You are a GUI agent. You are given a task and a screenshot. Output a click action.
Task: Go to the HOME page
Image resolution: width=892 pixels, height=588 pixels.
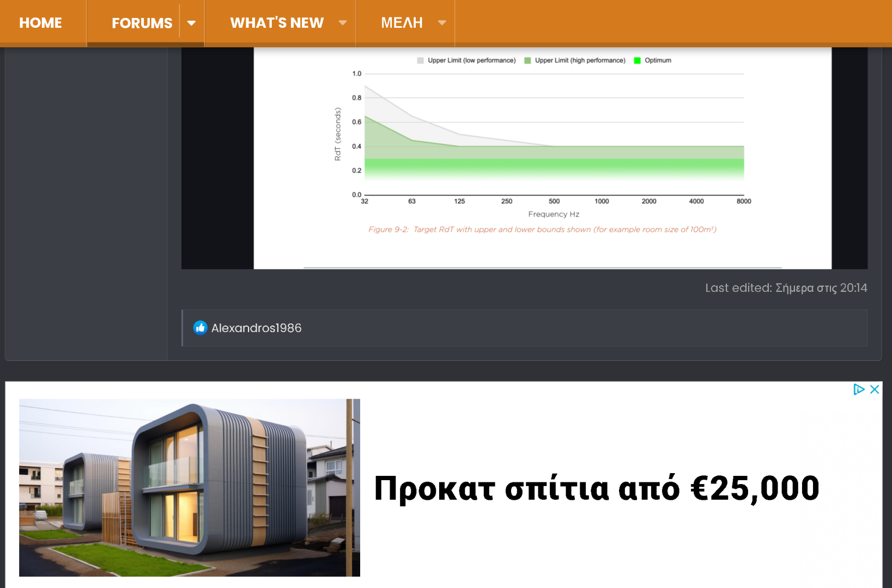[41, 23]
